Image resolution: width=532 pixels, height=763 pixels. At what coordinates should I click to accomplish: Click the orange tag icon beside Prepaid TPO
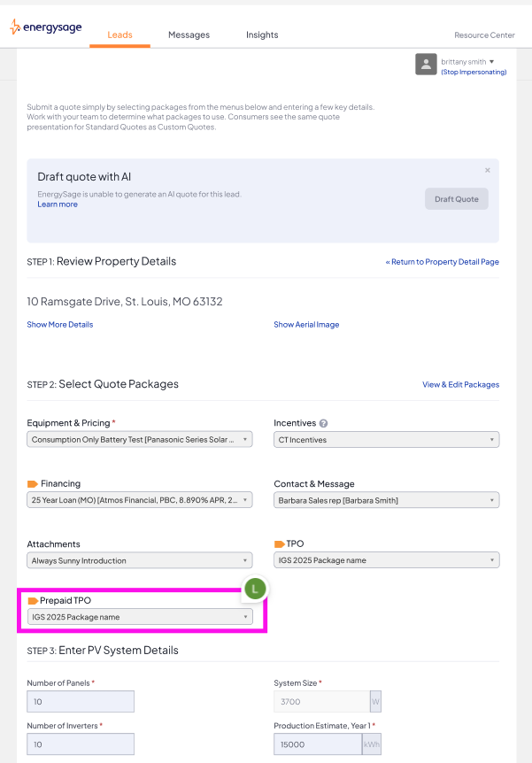click(x=33, y=601)
